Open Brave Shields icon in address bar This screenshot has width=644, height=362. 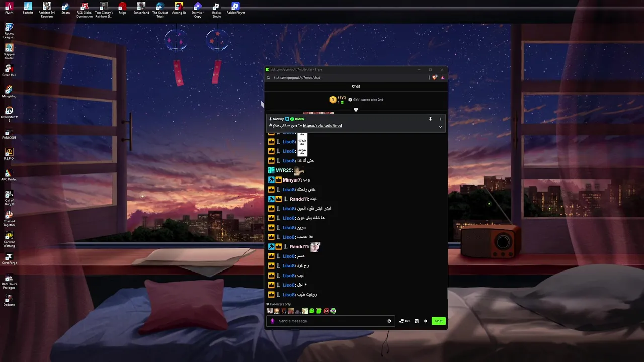[x=435, y=77]
